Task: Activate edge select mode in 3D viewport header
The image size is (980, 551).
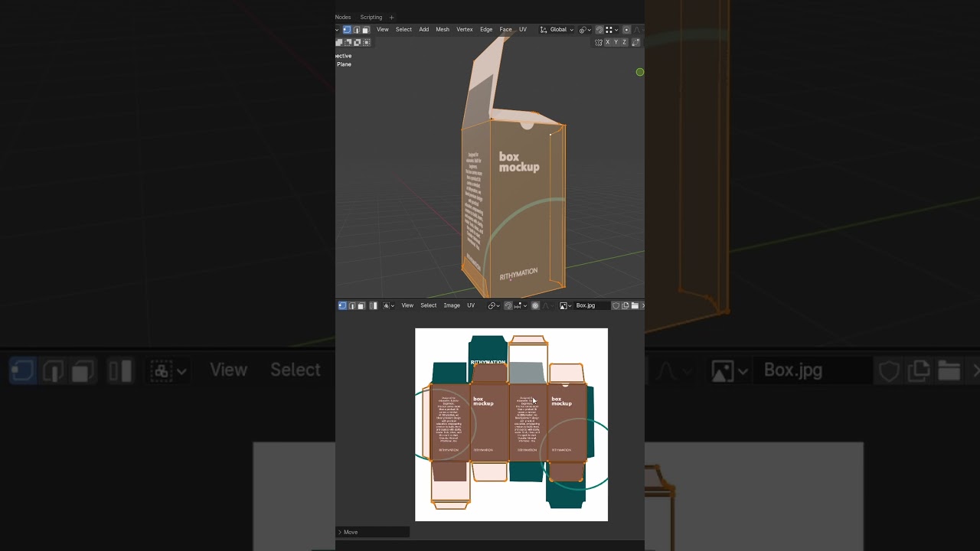Action: click(x=357, y=30)
